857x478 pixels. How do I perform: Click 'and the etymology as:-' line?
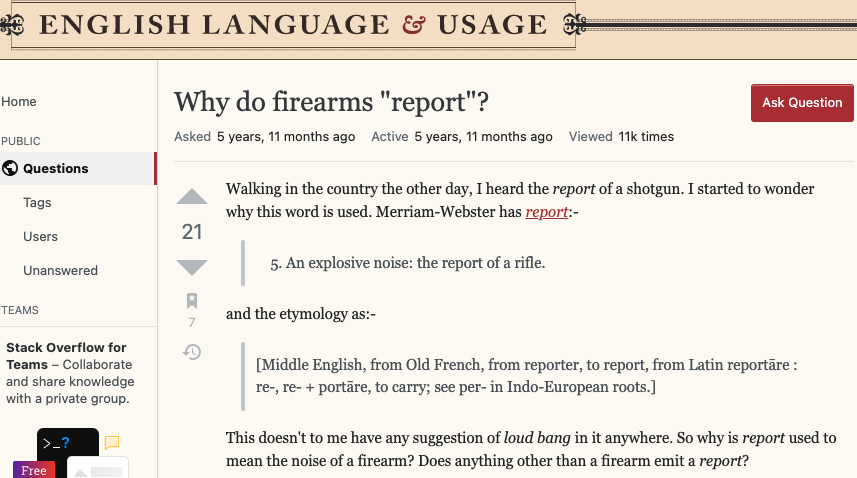tap(301, 314)
